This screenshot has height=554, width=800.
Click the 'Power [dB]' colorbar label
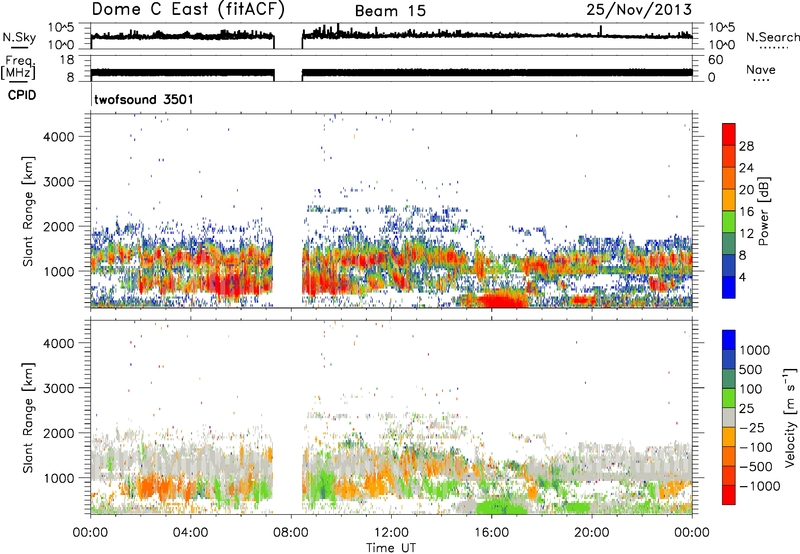(x=763, y=211)
